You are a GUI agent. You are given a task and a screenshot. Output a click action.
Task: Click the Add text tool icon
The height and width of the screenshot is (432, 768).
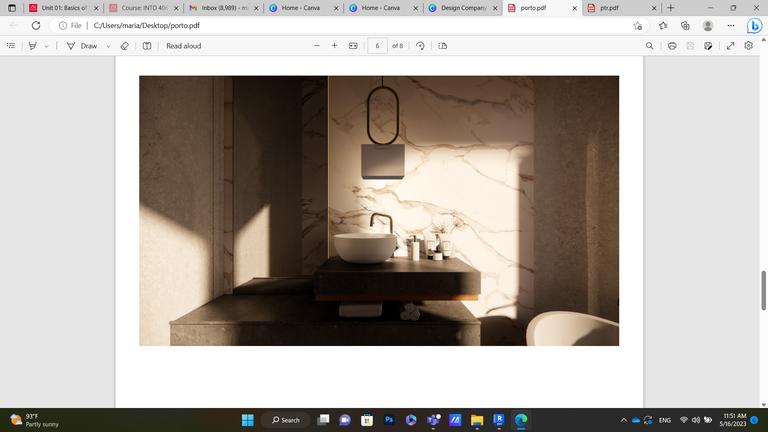pos(146,46)
